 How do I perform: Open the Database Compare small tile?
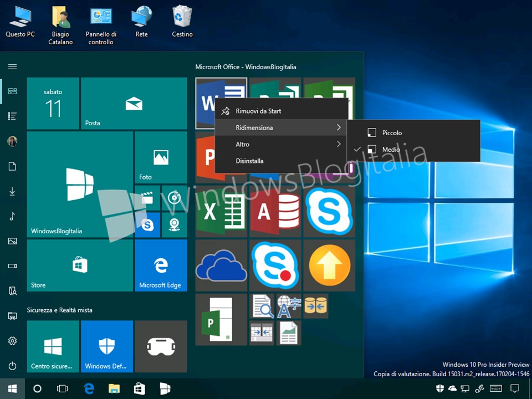[316, 306]
